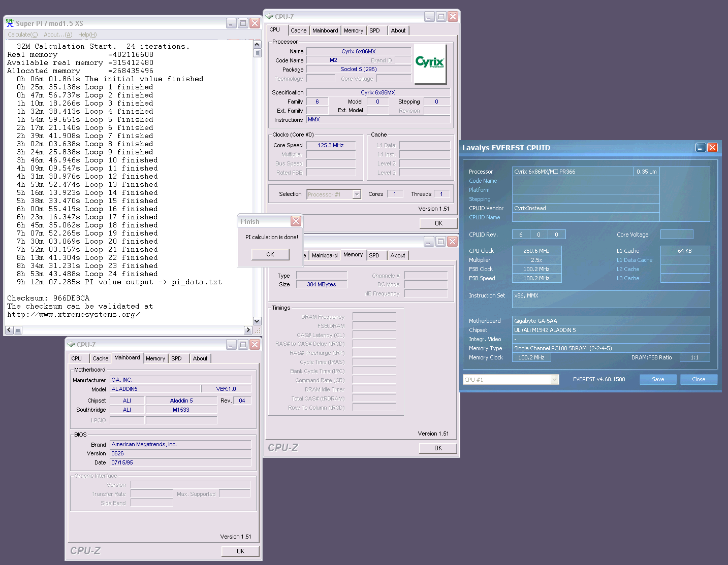This screenshot has width=728, height=565.
Task: Select the SPD tab in bottom-left CPU-Z window
Action: [x=176, y=358]
